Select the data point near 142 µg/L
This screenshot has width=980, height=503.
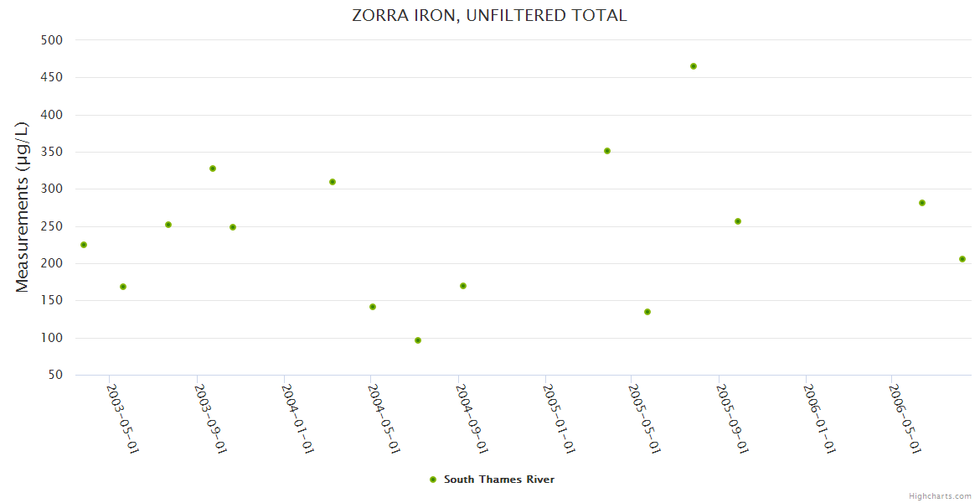coord(373,307)
